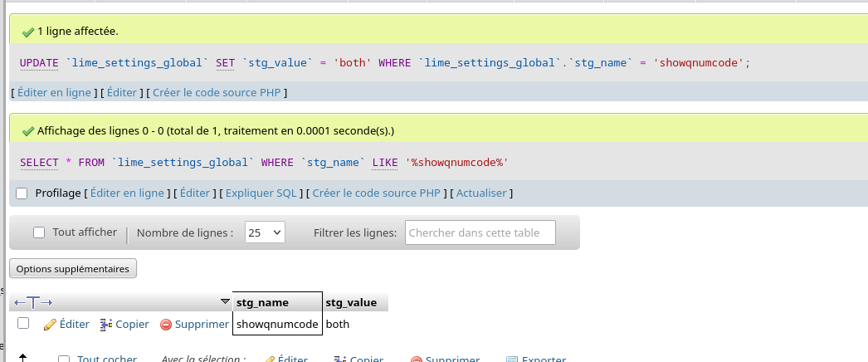The image size is (868, 362).
Task: Sort by the stg_value column header
Action: pyautogui.click(x=351, y=302)
